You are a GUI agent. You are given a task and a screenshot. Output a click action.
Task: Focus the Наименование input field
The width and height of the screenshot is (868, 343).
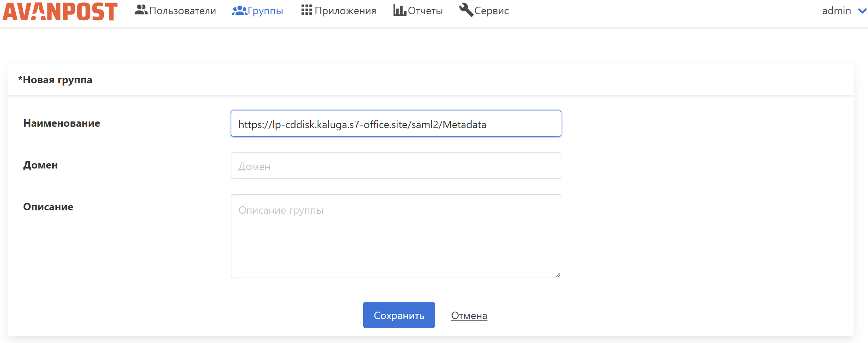396,124
